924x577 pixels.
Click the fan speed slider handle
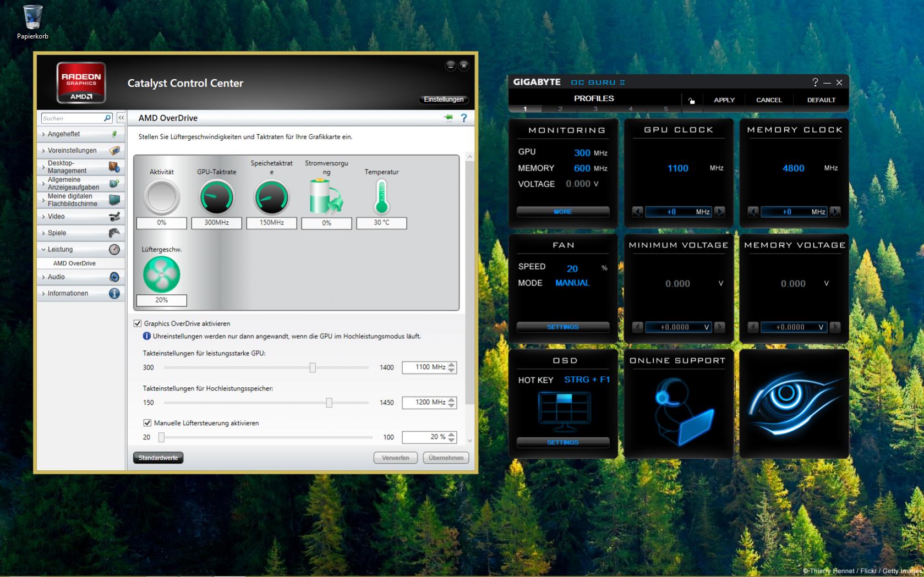161,437
